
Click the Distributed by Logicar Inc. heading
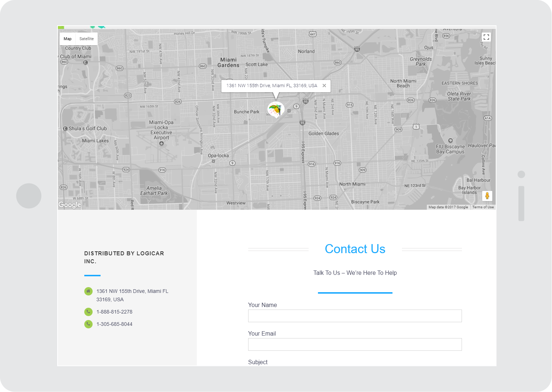tap(124, 257)
